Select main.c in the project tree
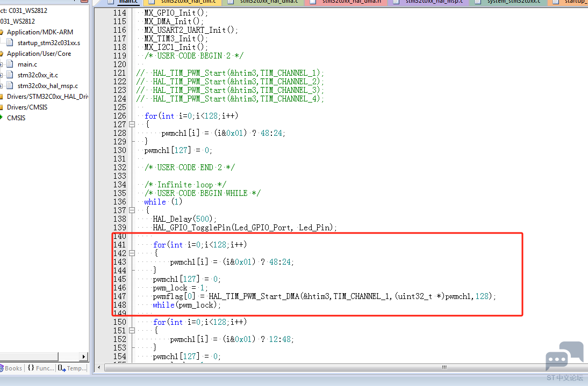 coord(27,64)
